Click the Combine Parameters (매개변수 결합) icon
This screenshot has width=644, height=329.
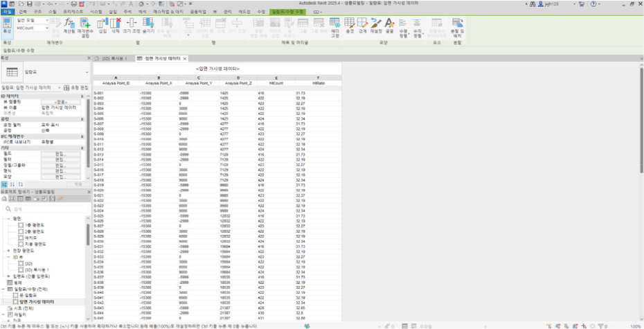(85, 27)
